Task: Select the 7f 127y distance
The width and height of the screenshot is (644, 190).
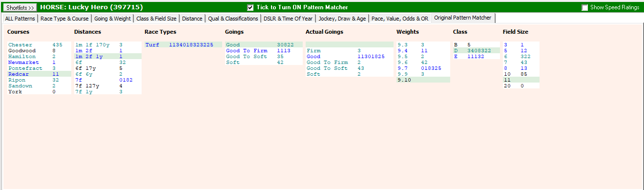Action: 107,86
